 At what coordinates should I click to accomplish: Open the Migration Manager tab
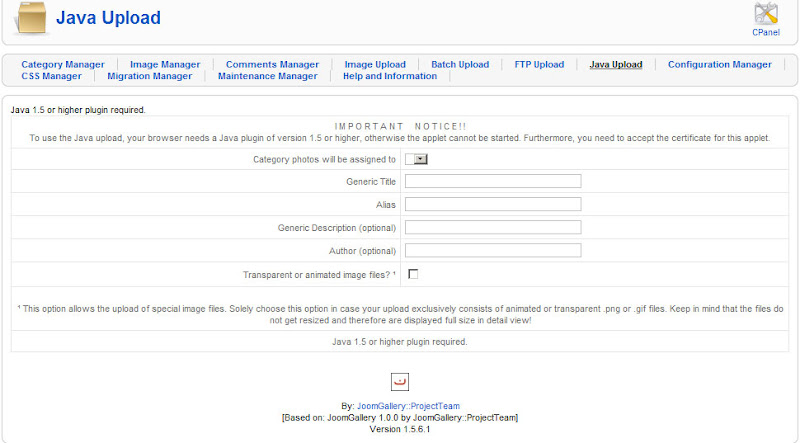click(x=149, y=76)
